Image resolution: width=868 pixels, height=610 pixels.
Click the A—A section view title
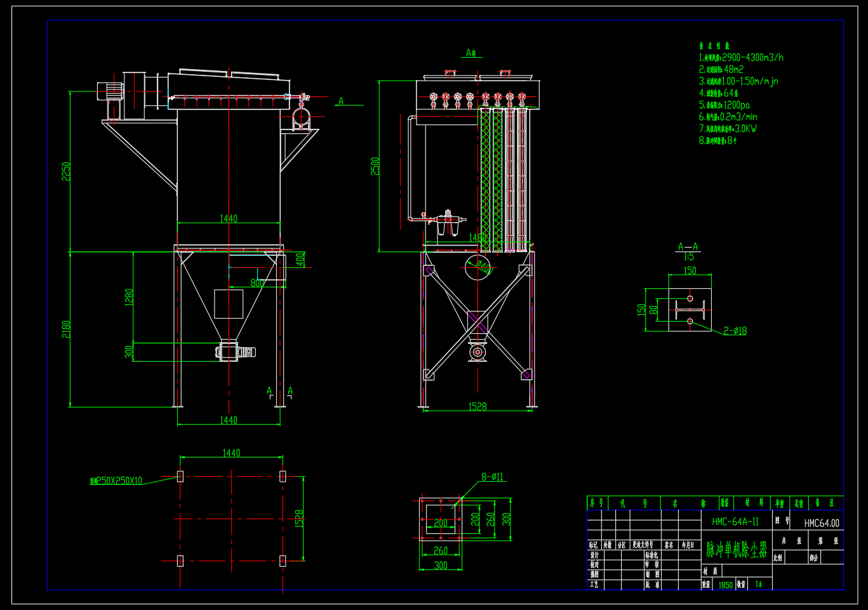coord(688,246)
